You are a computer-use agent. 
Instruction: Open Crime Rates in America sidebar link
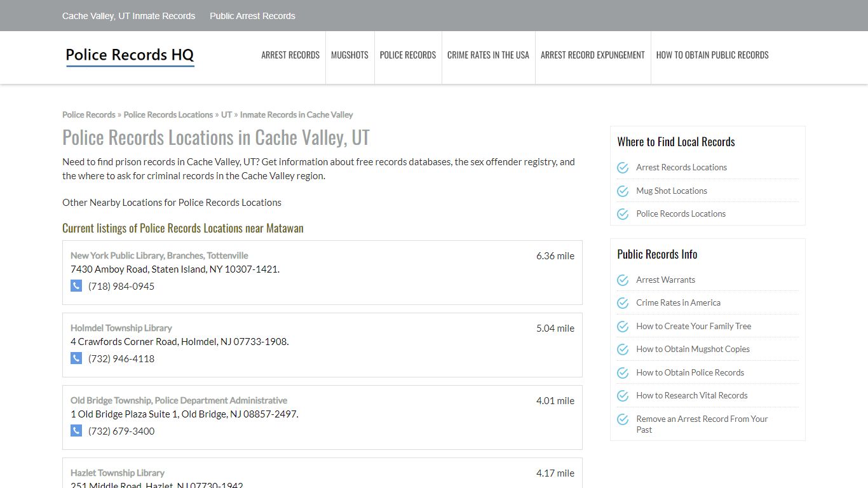point(678,303)
